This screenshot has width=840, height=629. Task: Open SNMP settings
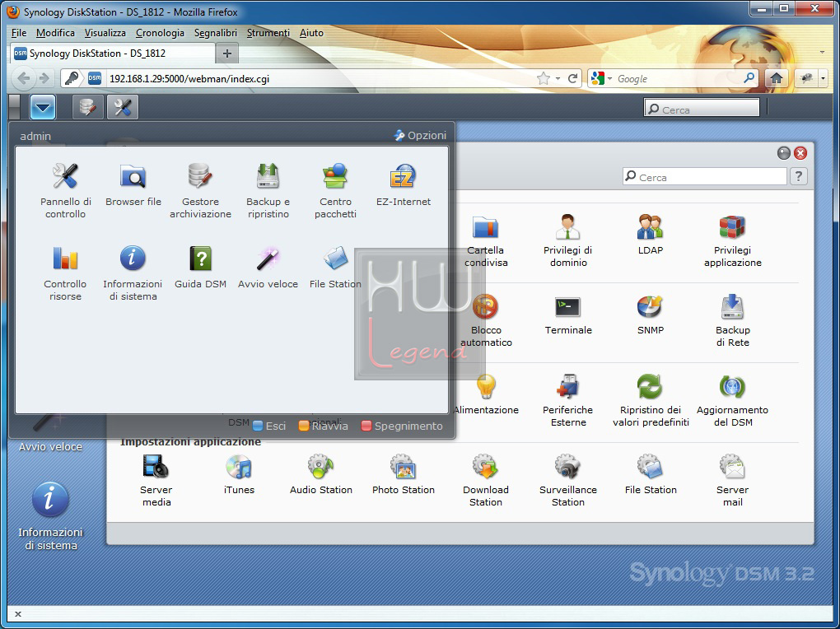(651, 314)
